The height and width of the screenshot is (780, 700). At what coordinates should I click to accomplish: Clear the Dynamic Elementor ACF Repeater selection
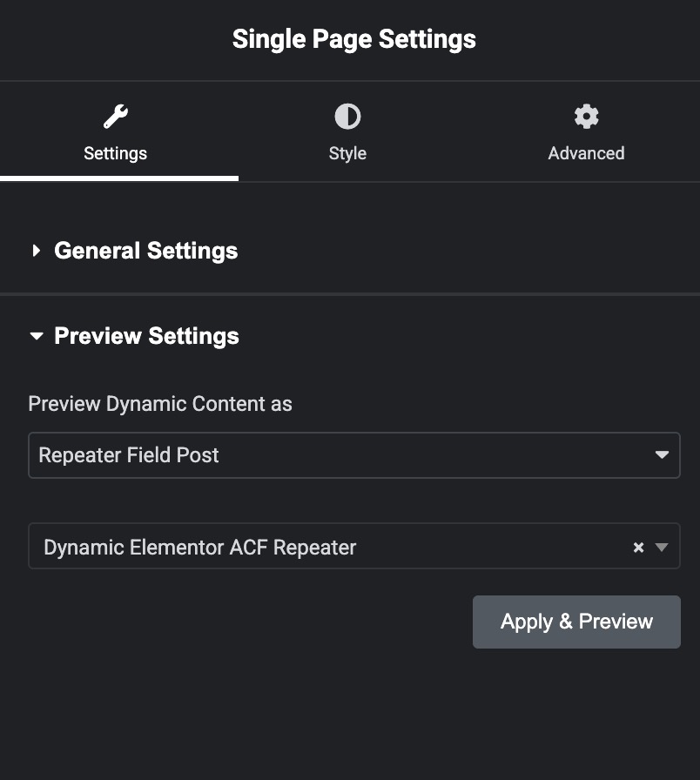pos(638,548)
